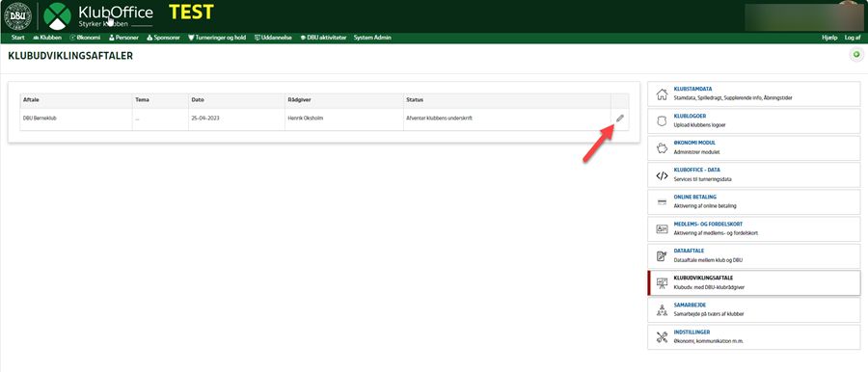Open the KLUBLOGOER link

coord(690,116)
